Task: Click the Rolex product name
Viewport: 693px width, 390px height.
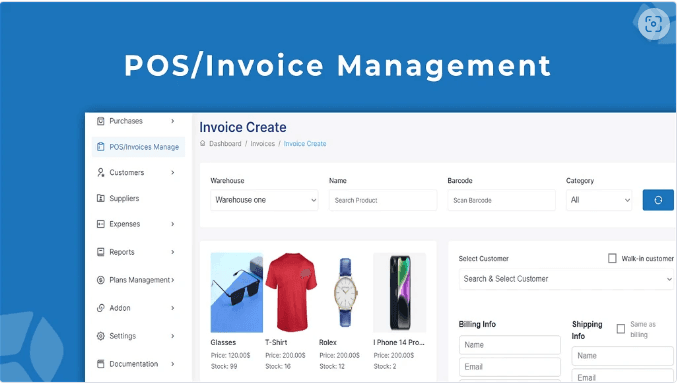Action: point(328,342)
